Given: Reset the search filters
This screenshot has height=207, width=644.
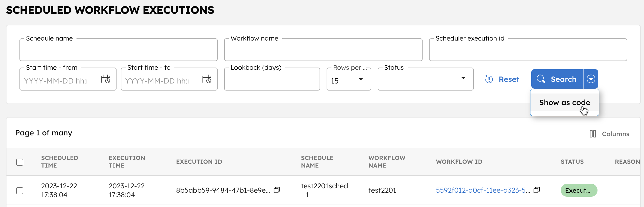Looking at the screenshot, I should pos(502,79).
